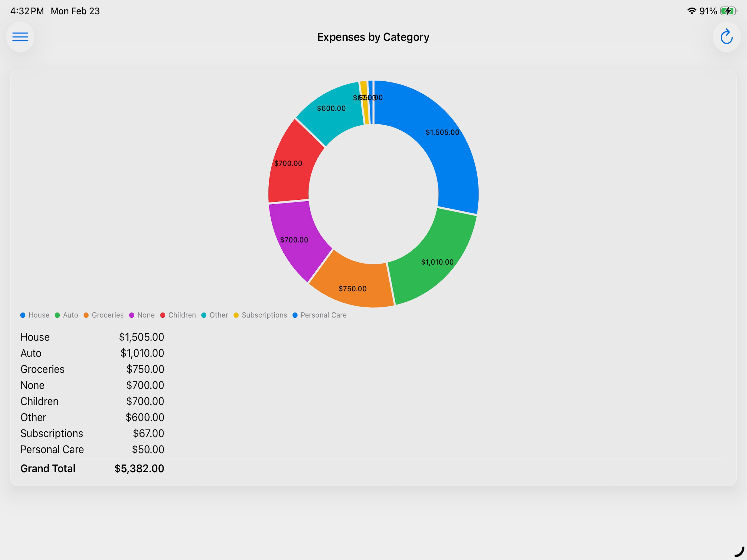This screenshot has height=560, width=747.
Task: Select the Groceries row in the table
Action: pyautogui.click(x=92, y=369)
